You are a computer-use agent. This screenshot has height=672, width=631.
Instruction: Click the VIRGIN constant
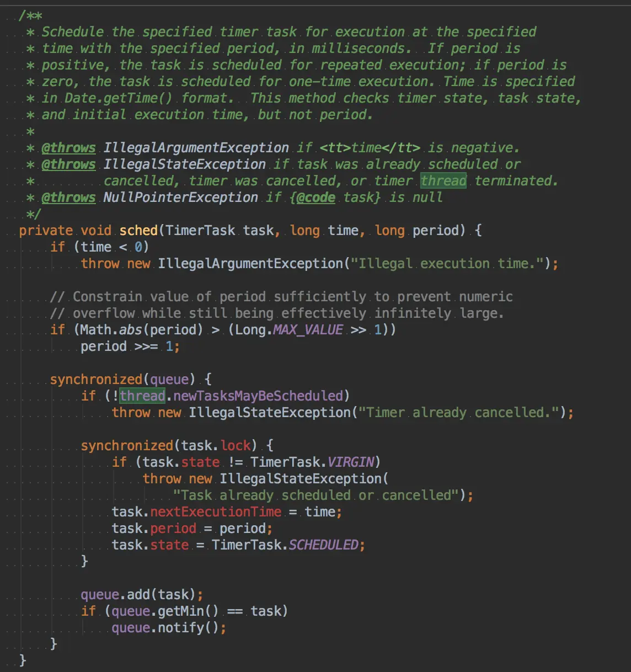(x=351, y=462)
